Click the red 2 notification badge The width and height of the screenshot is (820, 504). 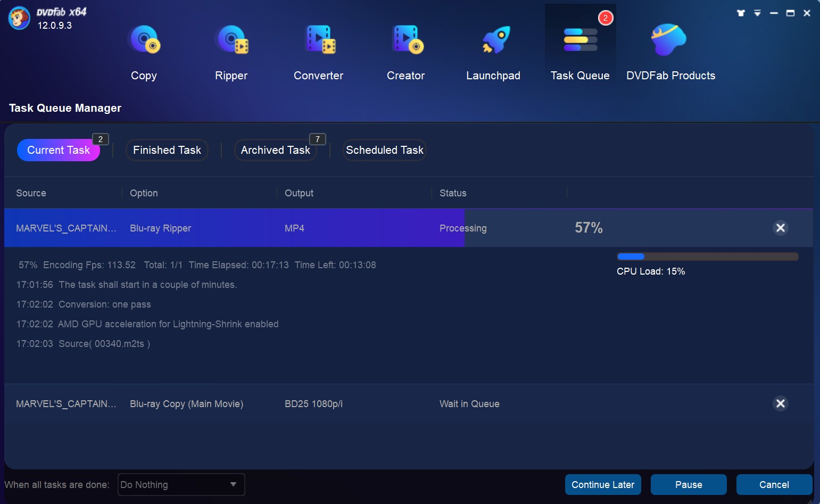pos(606,18)
